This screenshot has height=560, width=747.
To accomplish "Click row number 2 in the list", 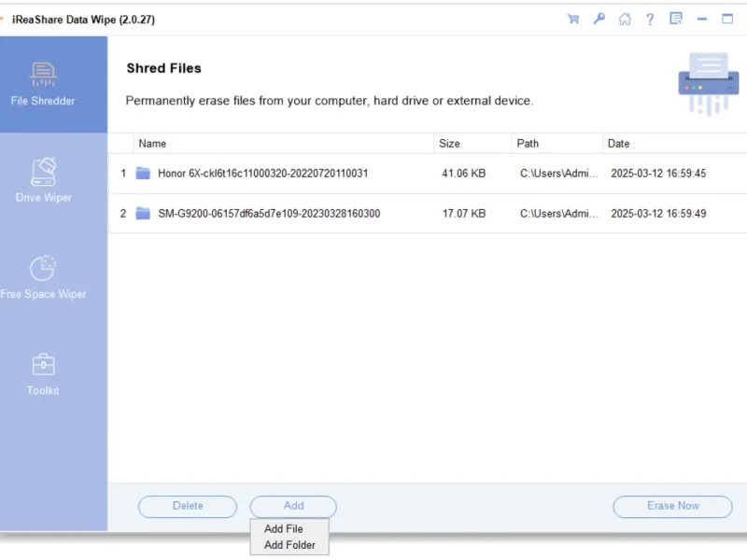I will (x=123, y=214).
